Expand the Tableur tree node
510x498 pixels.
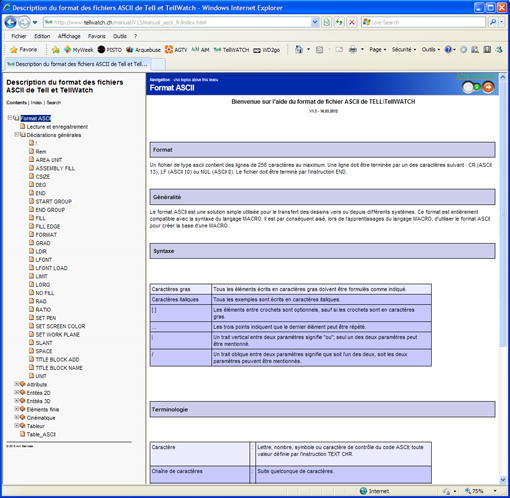click(16, 426)
